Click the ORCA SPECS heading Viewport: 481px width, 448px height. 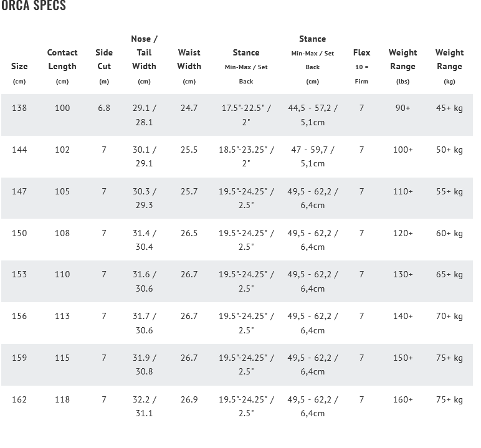click(x=34, y=7)
